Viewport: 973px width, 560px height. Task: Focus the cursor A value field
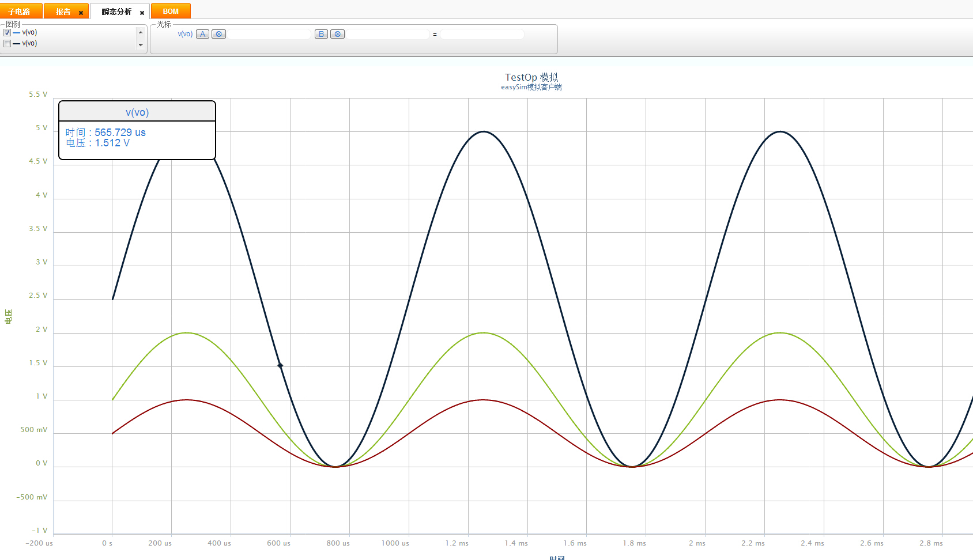pyautogui.click(x=269, y=35)
